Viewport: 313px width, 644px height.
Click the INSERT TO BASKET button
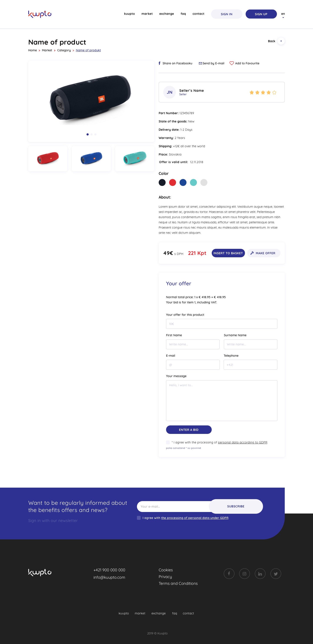(228, 253)
